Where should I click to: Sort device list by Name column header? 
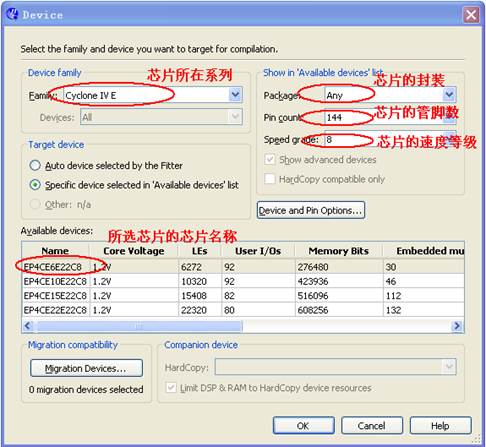click(55, 251)
